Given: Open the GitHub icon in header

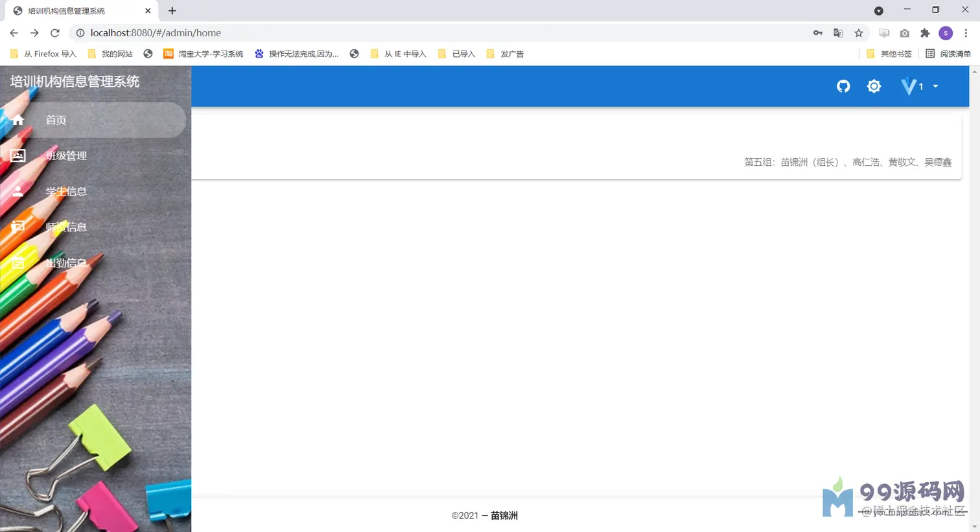Looking at the screenshot, I should pyautogui.click(x=843, y=86).
